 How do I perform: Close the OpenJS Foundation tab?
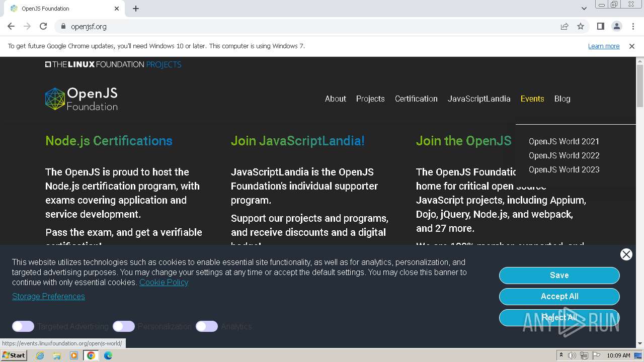click(x=117, y=9)
